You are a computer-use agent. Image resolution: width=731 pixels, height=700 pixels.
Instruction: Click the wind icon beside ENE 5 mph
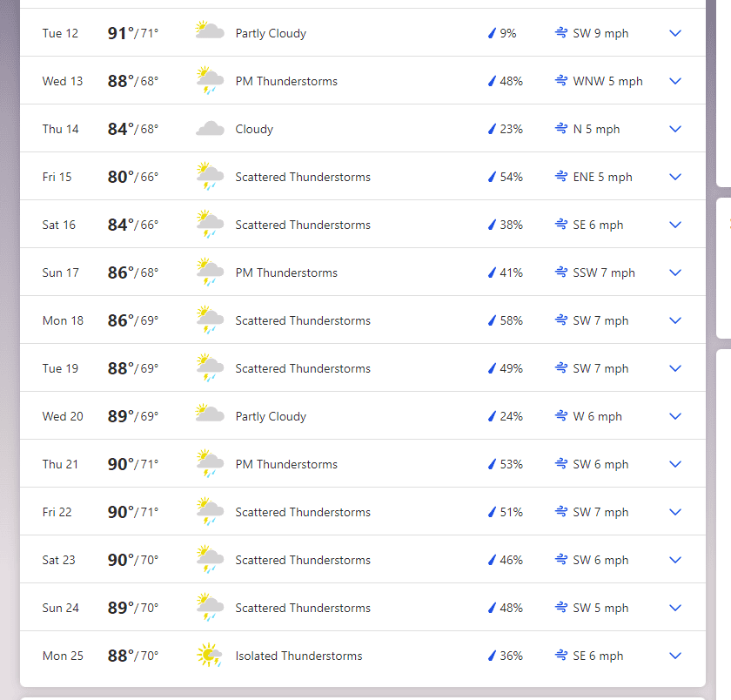(x=561, y=176)
